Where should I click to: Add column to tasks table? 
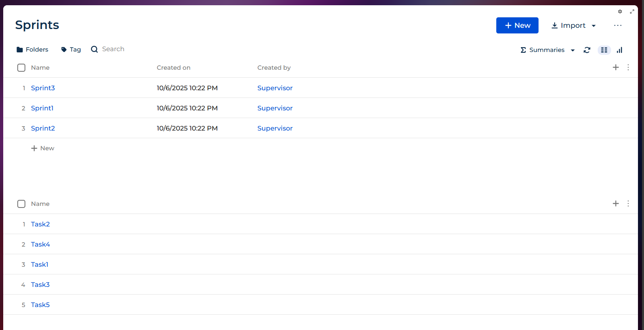point(615,203)
